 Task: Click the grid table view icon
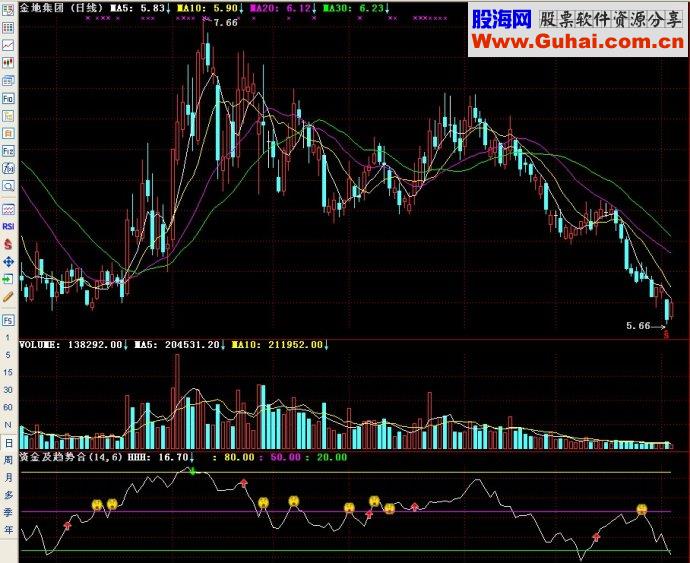point(8,28)
